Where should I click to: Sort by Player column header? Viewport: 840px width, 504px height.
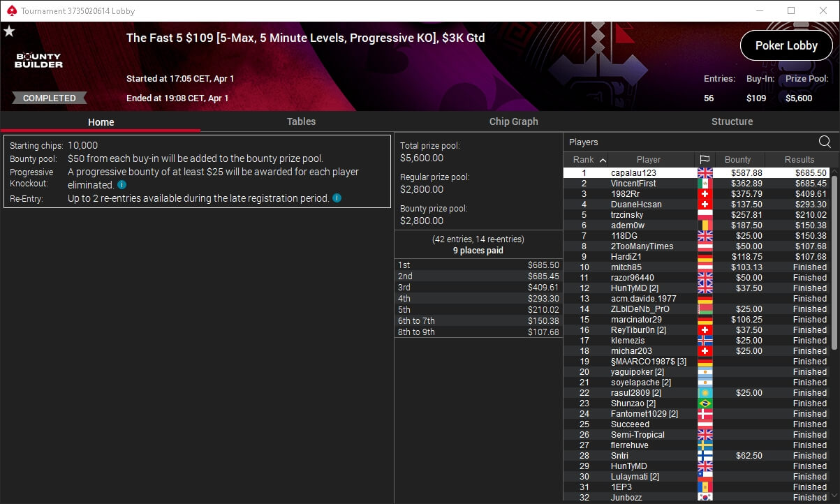coord(649,160)
